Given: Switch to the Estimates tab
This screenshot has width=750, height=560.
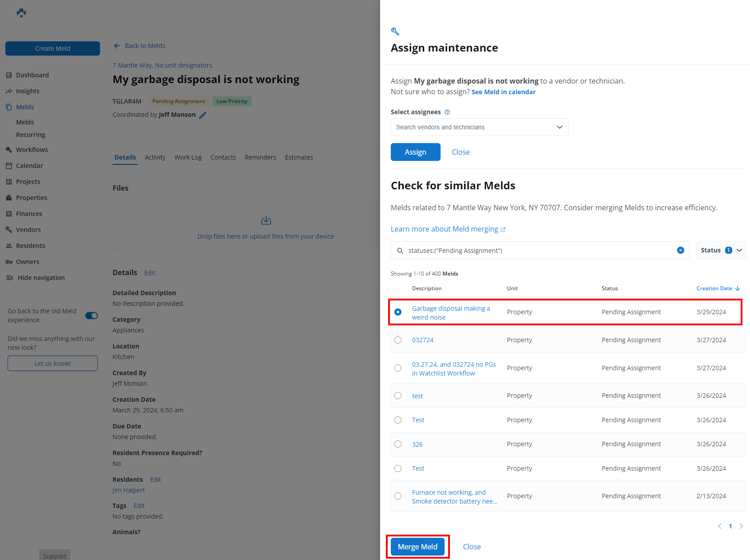Looking at the screenshot, I should point(299,157).
